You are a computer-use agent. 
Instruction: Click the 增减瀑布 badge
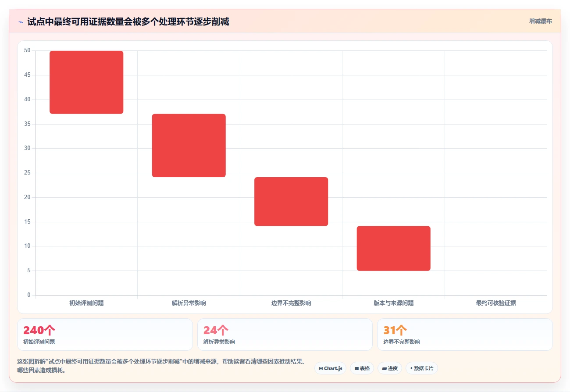(540, 21)
